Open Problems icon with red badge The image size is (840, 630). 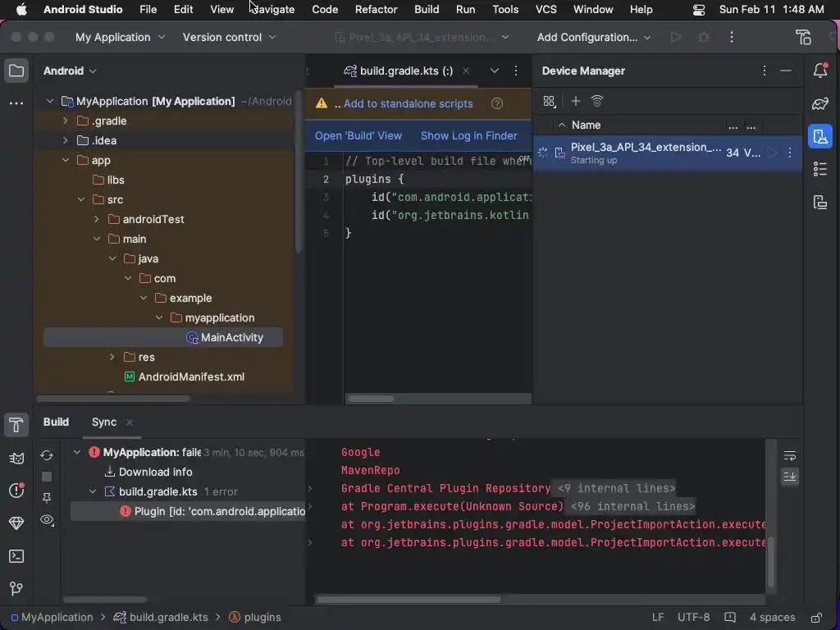pyautogui.click(x=16, y=491)
